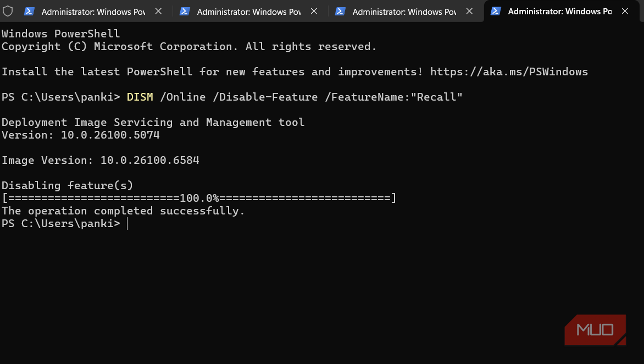Click "The operation completed successfully" message

pyautogui.click(x=123, y=211)
